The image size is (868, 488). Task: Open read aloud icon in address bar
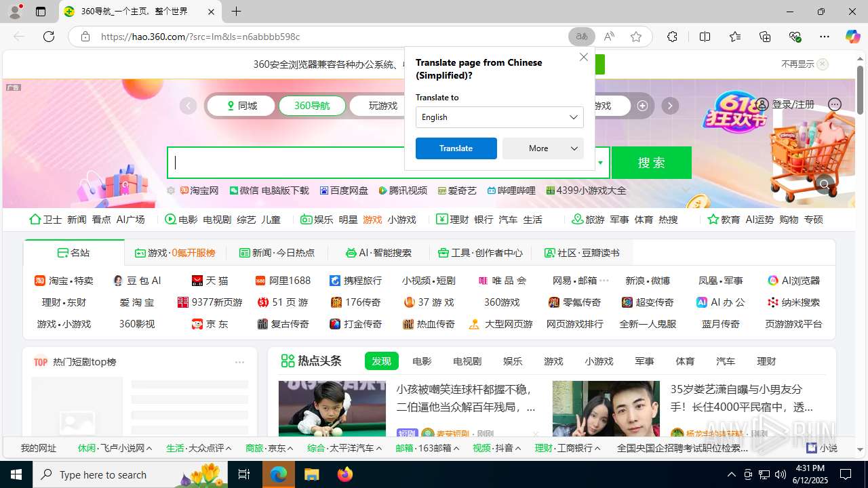coord(609,37)
